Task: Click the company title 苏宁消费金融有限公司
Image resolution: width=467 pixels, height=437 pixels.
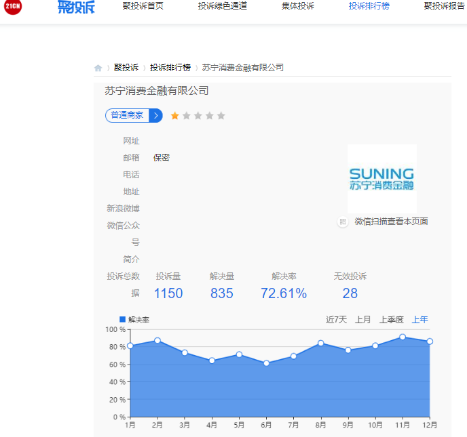Action: [157, 91]
